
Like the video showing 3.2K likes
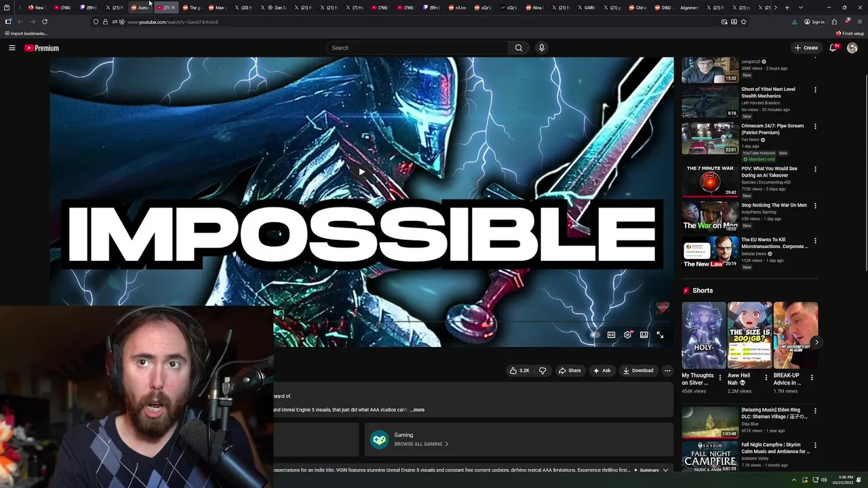pos(519,371)
